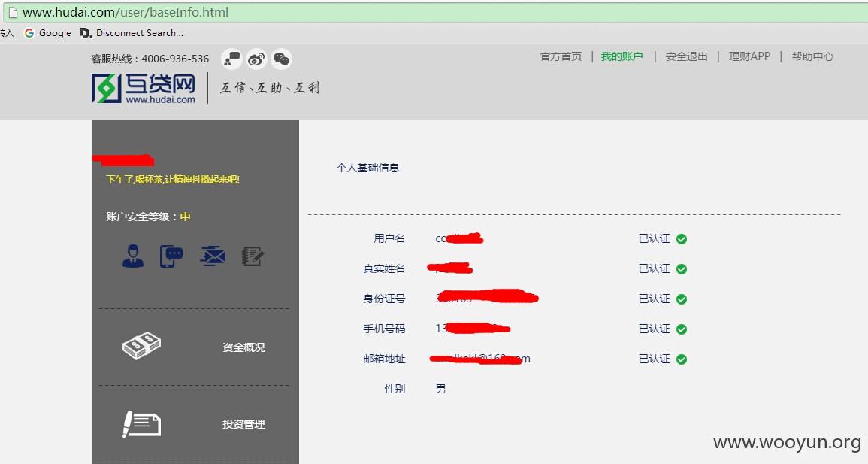Open 理财APP link

click(749, 56)
